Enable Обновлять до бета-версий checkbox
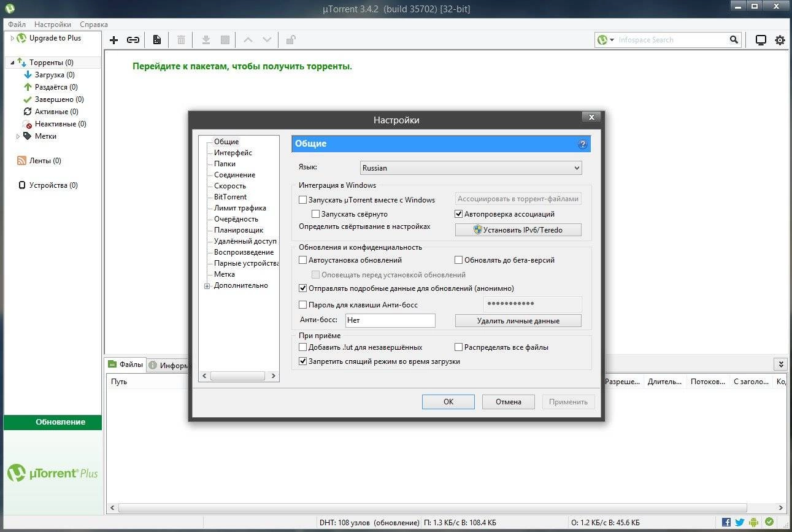Viewport: 792px width, 532px height. pyautogui.click(x=458, y=260)
